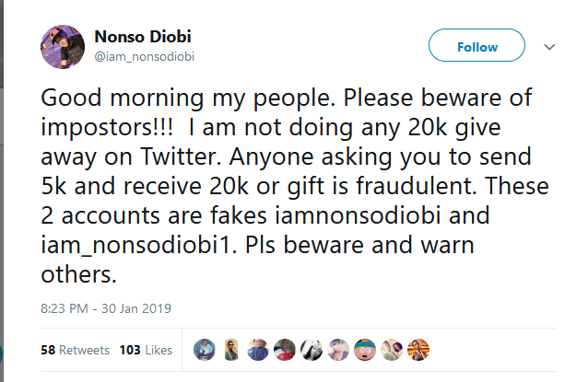Click the third liker avatar in blue outfit

coord(258,350)
